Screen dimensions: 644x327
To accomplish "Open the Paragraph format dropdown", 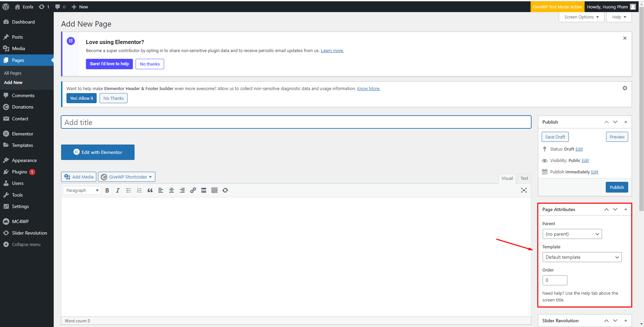I will click(82, 191).
